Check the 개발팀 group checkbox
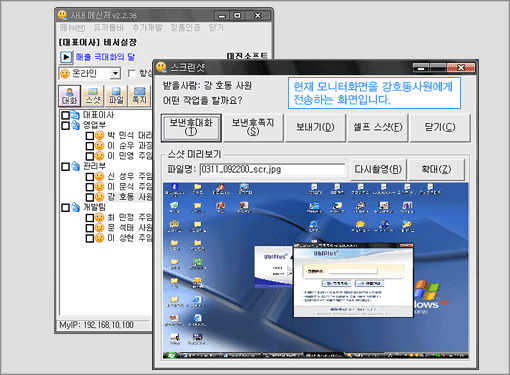The width and height of the screenshot is (510, 375). (x=66, y=208)
